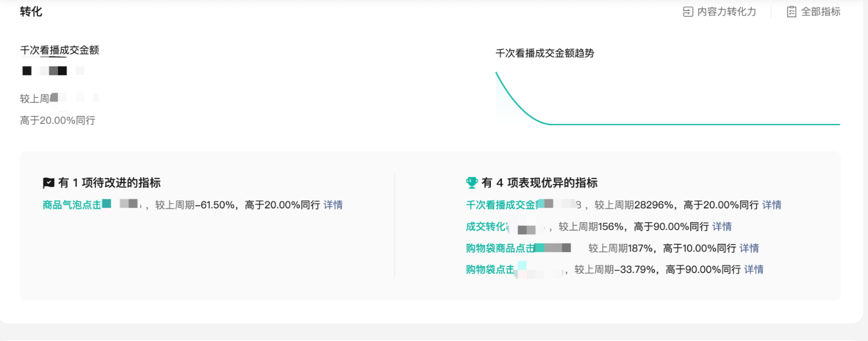This screenshot has width=868, height=341.
Task: Click the trophy icon beside 表现优异的指标
Action: [471, 183]
